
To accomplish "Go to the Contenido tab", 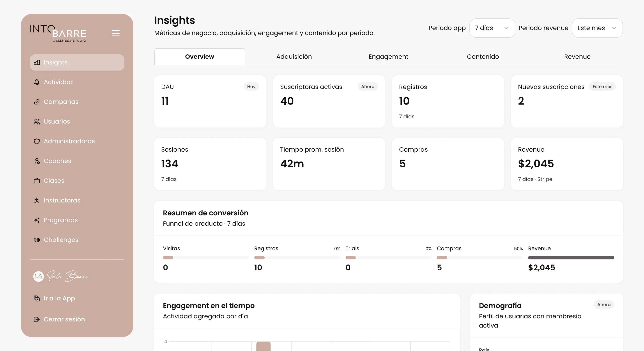I will [x=483, y=57].
